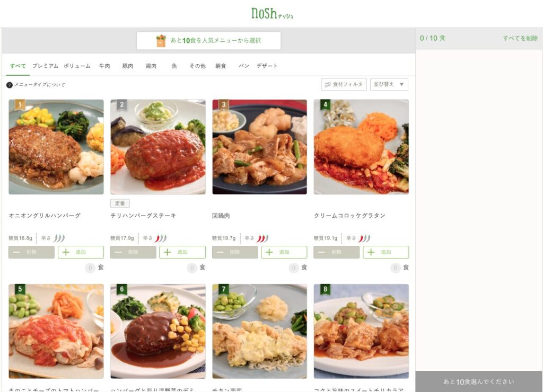This screenshot has width=543, height=392.
Task: Click the あと10食選んでください button
Action: click(479, 381)
